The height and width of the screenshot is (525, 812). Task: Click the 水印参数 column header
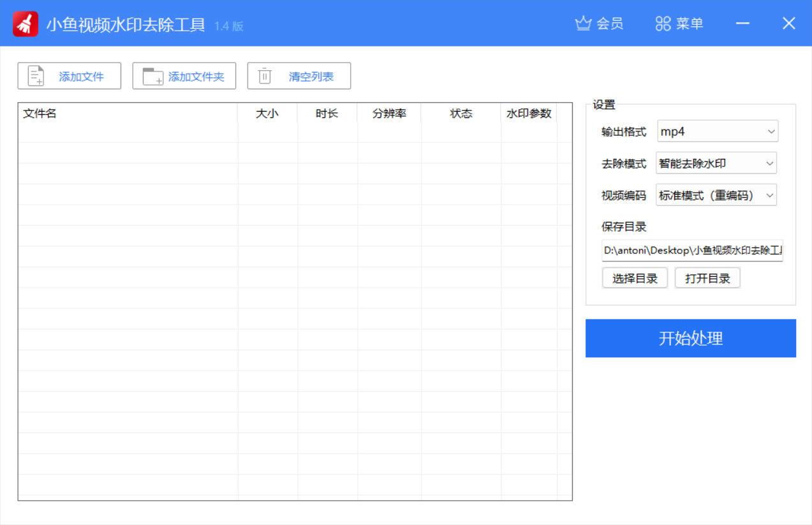point(528,113)
